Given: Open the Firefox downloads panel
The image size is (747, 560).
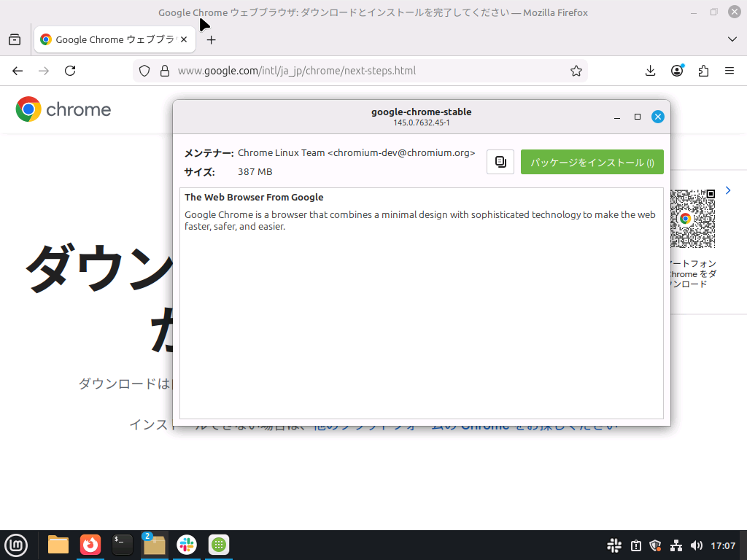Looking at the screenshot, I should click(649, 71).
